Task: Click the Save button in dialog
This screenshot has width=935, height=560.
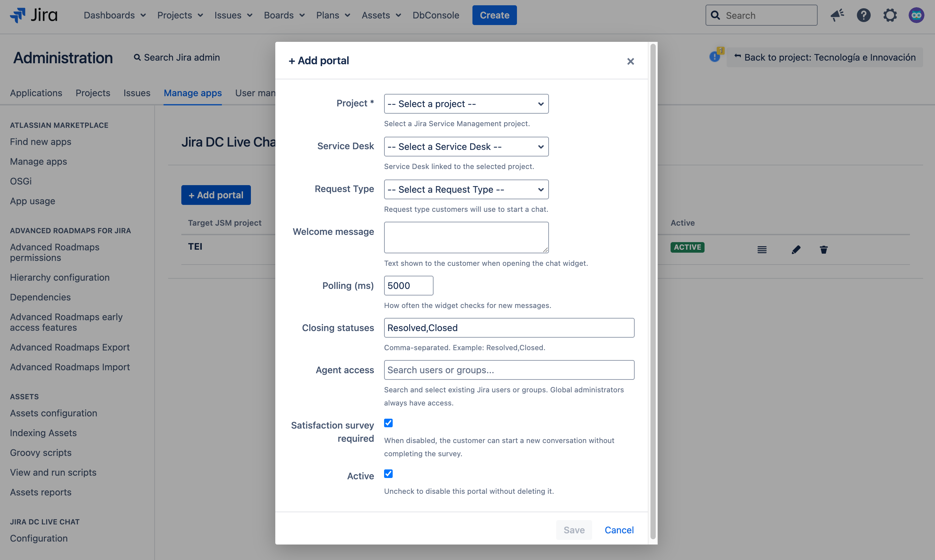Action: pyautogui.click(x=574, y=530)
